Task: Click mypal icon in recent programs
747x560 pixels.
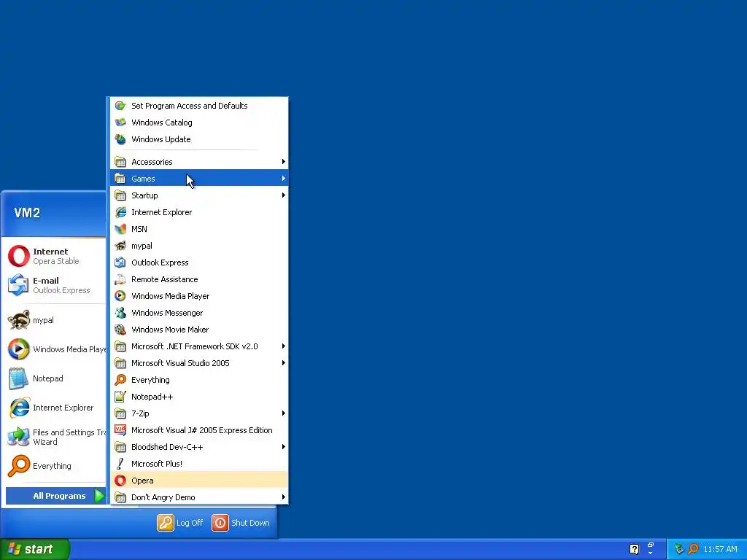Action: [x=18, y=320]
